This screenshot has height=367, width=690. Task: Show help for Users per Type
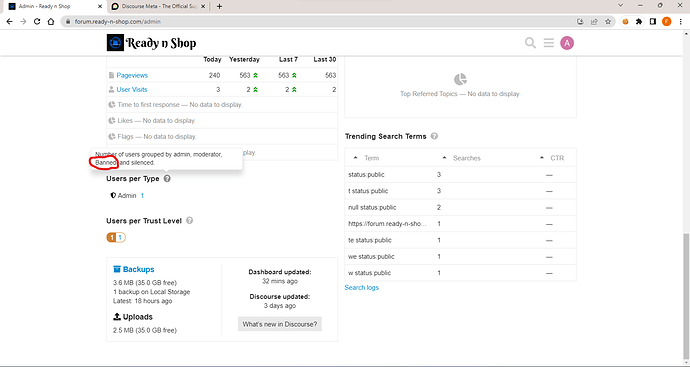pyautogui.click(x=167, y=179)
